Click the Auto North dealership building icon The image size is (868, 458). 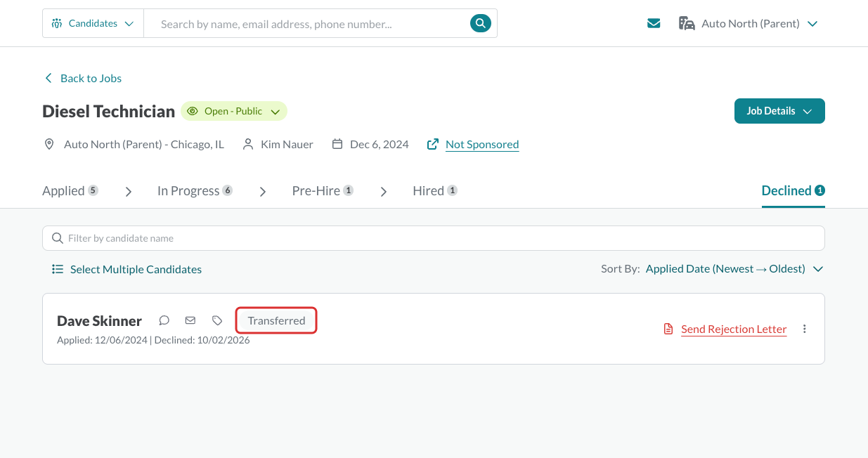pos(687,23)
